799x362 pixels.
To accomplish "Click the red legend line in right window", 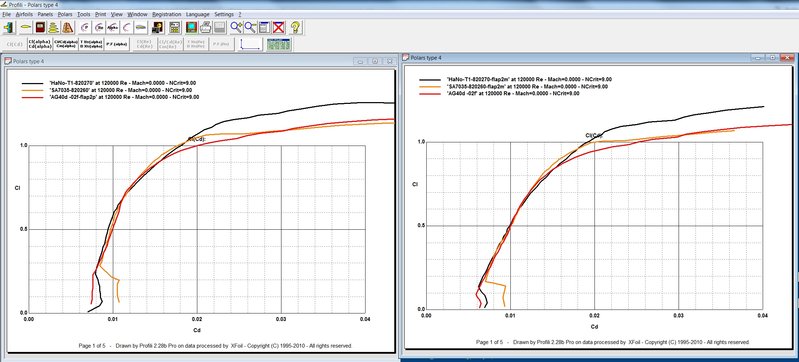I will 430,94.
